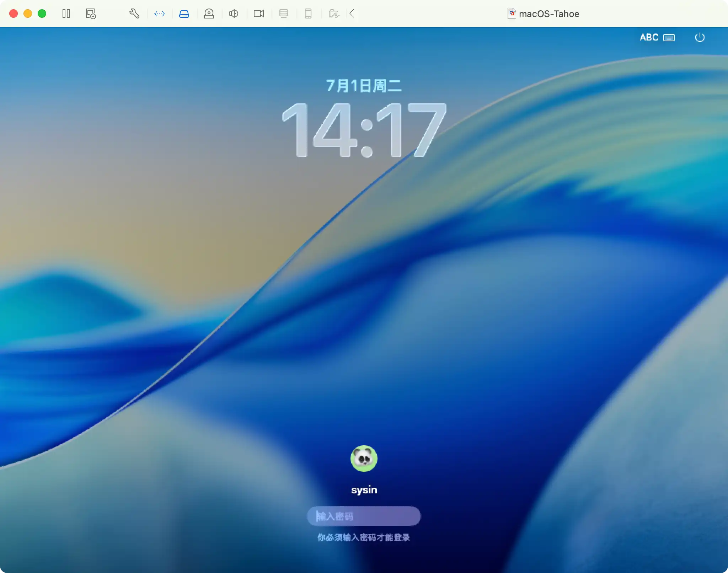
Task: Pause the virtual machine
Action: point(66,14)
